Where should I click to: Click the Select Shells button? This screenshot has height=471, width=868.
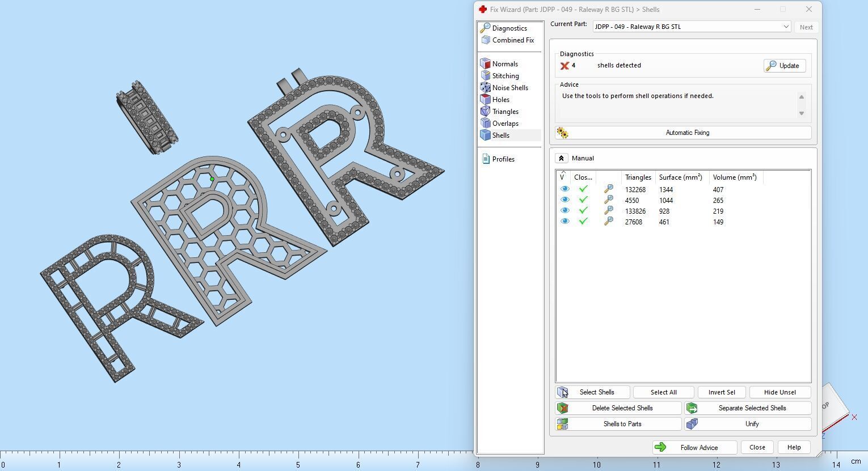(x=592, y=392)
